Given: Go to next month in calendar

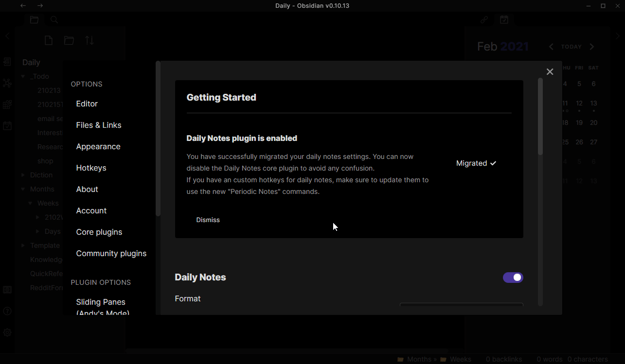Looking at the screenshot, I should pos(592,47).
